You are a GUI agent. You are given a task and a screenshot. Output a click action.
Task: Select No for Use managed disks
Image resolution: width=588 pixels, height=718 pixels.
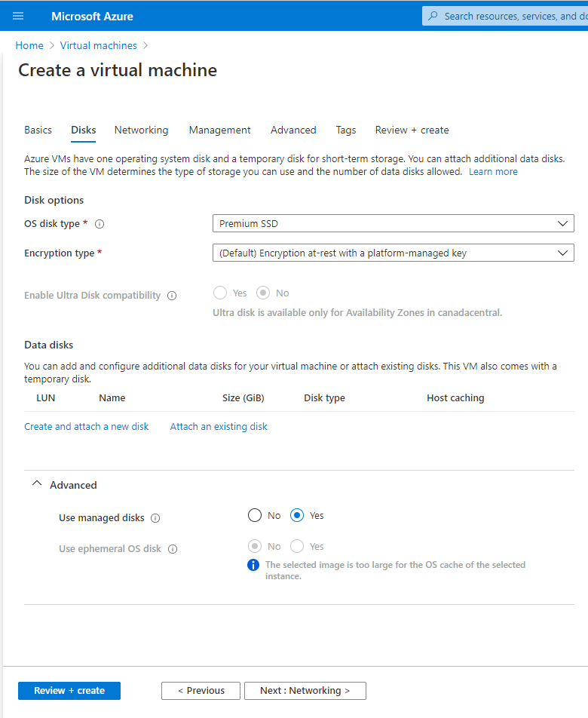click(255, 516)
